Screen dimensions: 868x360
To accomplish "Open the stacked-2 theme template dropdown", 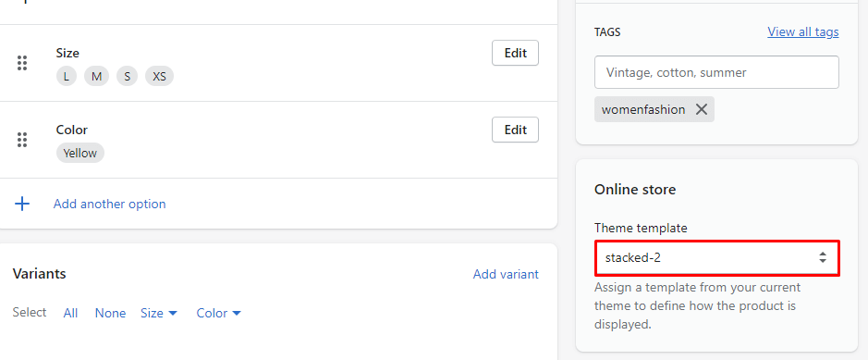I will (717, 257).
